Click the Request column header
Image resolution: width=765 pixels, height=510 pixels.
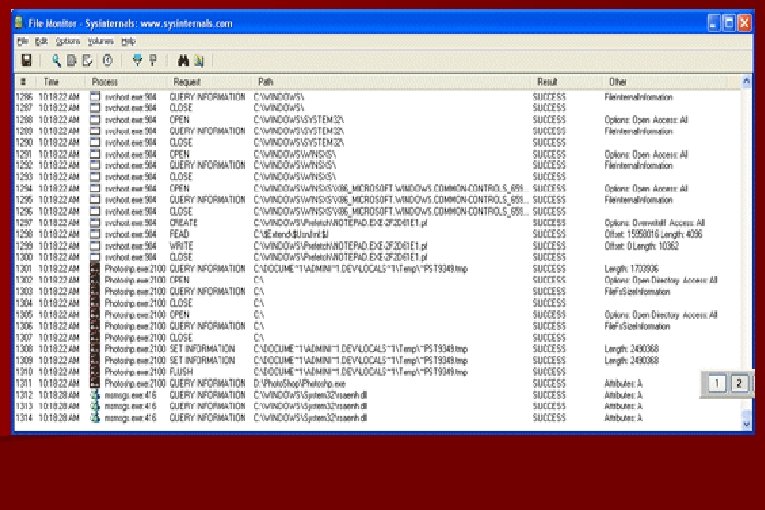click(210, 82)
